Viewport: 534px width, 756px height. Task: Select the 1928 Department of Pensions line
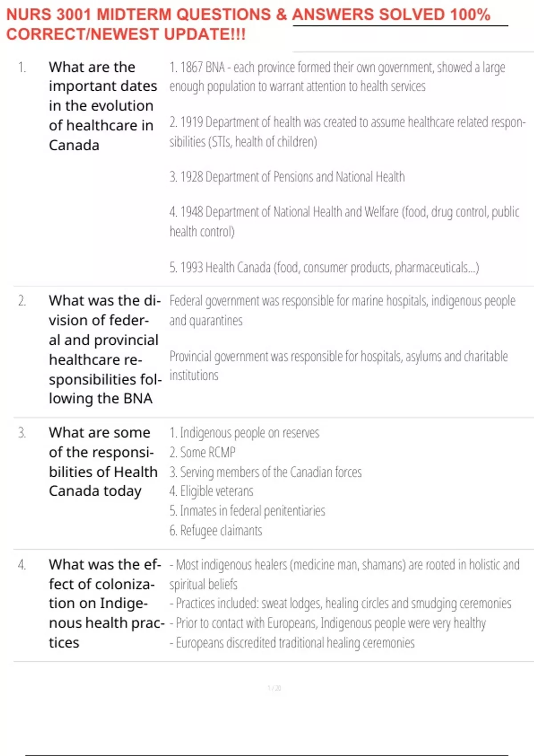[x=287, y=177]
